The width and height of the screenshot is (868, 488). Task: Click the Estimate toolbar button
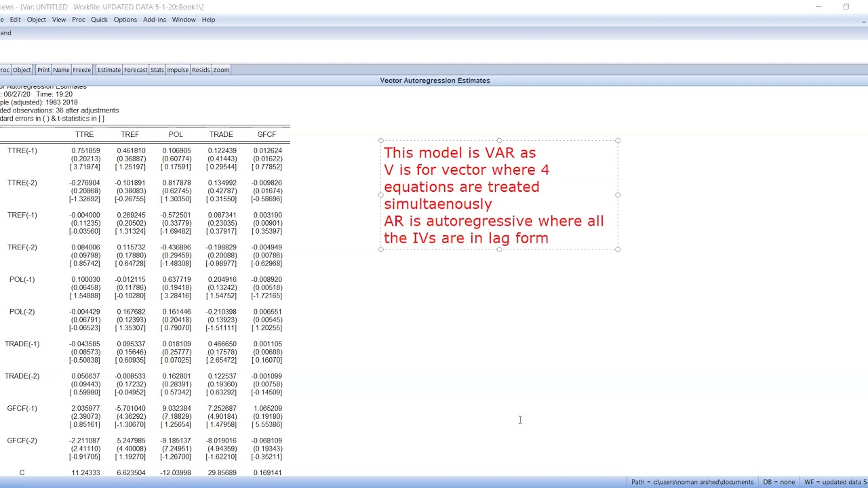tap(108, 70)
